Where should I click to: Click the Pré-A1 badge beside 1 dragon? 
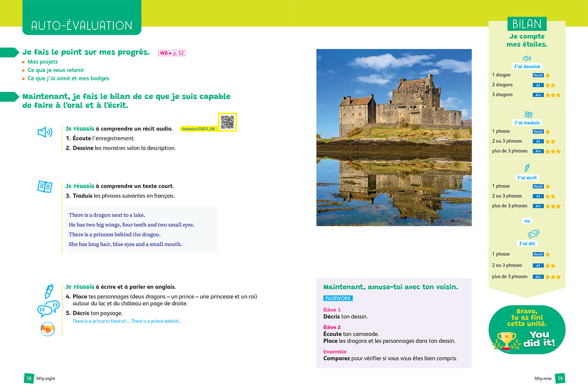[x=538, y=75]
